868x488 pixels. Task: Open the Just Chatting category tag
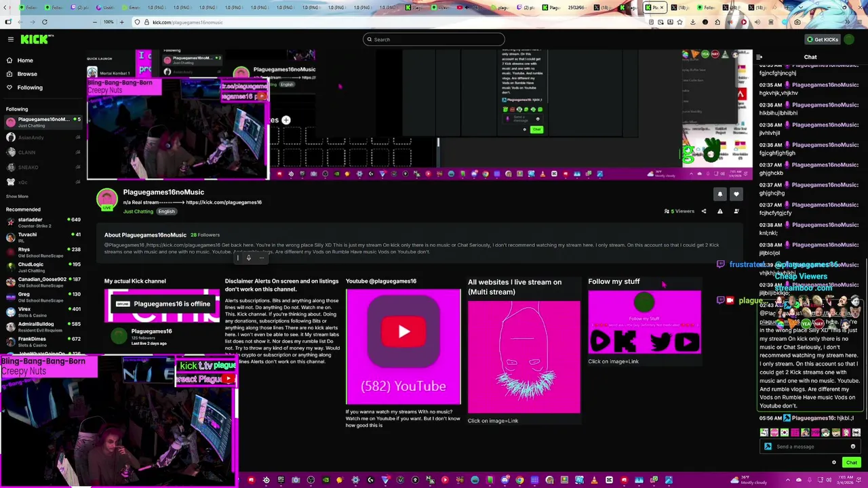tap(138, 211)
